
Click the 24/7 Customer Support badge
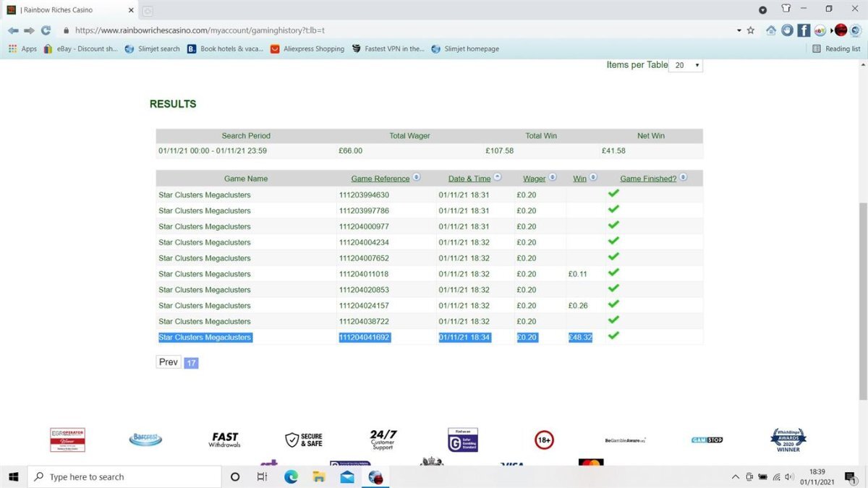tap(383, 440)
